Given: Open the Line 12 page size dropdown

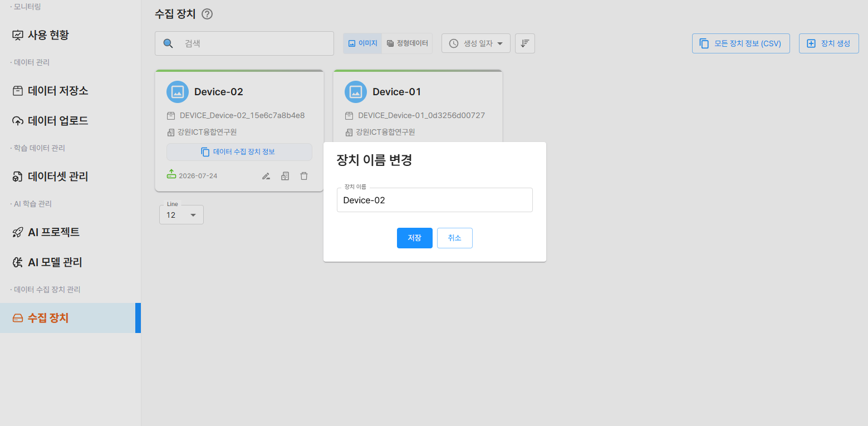Looking at the screenshot, I should click(182, 215).
